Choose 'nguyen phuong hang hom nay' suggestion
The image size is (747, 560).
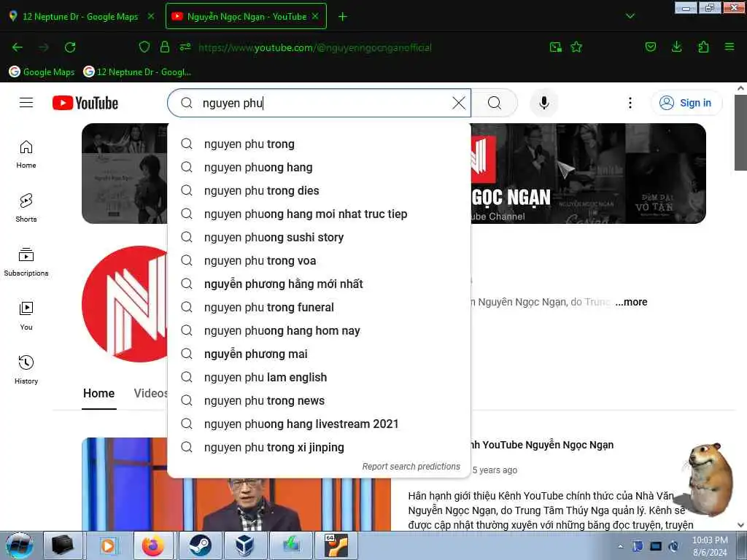pos(319,330)
